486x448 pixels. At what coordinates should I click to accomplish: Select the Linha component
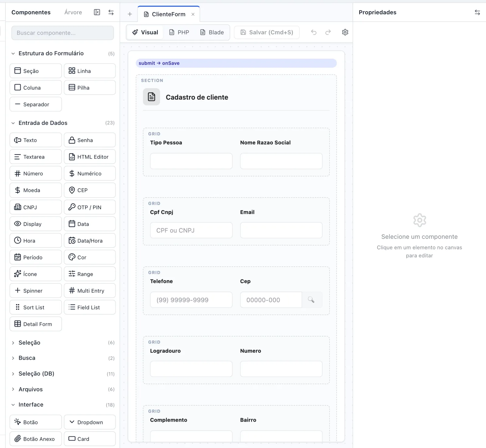(90, 71)
